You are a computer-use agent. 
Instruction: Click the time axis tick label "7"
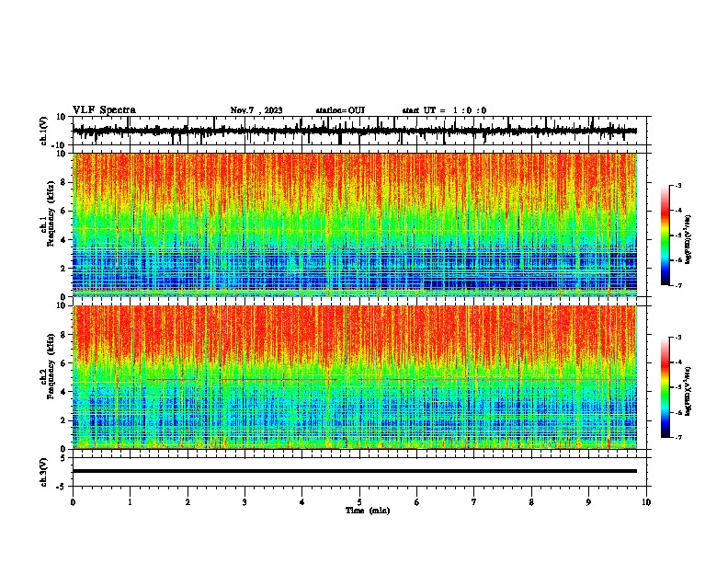pyautogui.click(x=474, y=502)
